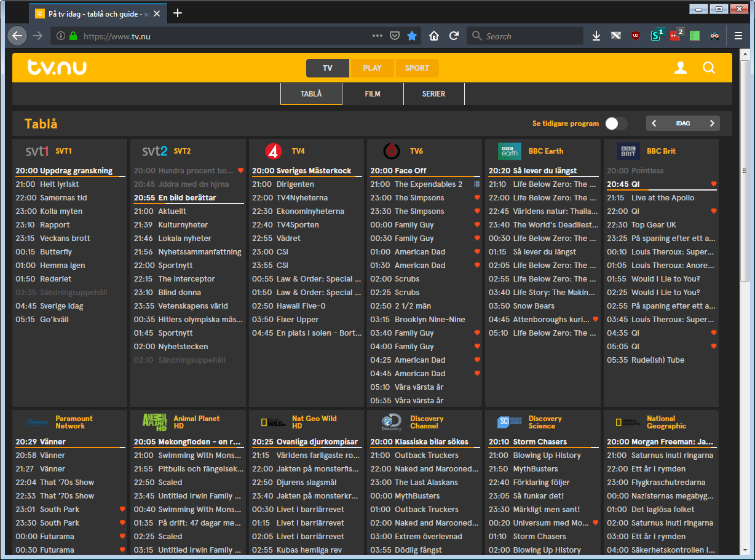Click the browser home icon
The width and height of the screenshot is (755, 560).
(434, 36)
